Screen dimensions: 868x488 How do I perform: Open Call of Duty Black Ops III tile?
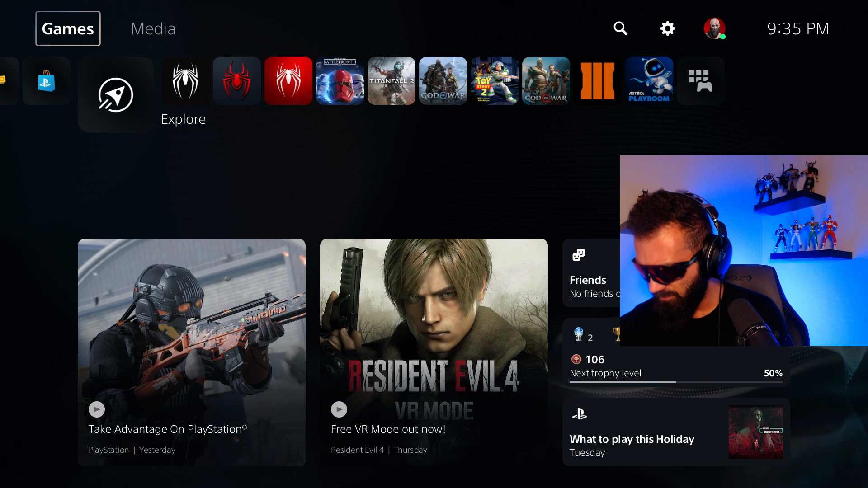(598, 81)
